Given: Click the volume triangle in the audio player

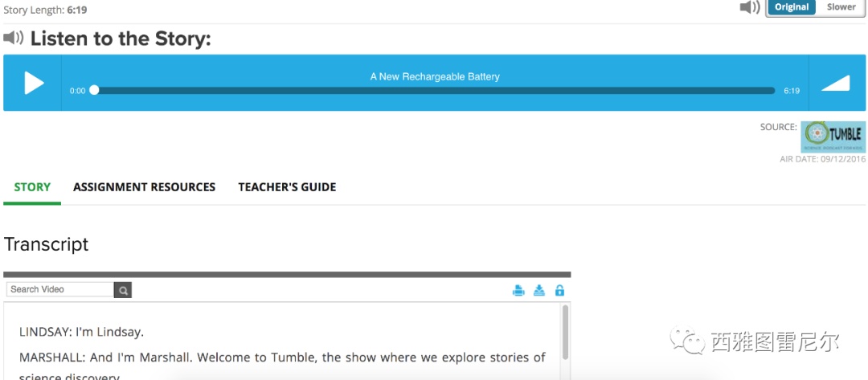Looking at the screenshot, I should pyautogui.click(x=836, y=83).
